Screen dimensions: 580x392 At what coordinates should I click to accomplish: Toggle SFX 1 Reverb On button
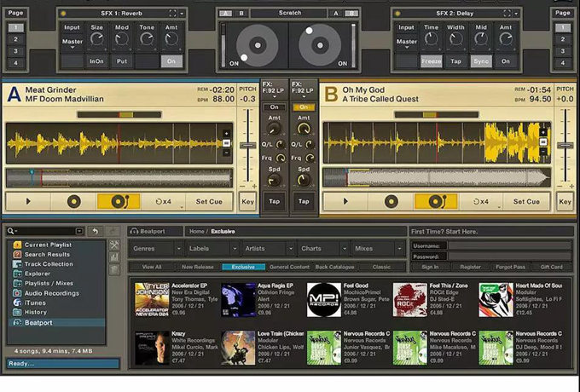pyautogui.click(x=171, y=61)
